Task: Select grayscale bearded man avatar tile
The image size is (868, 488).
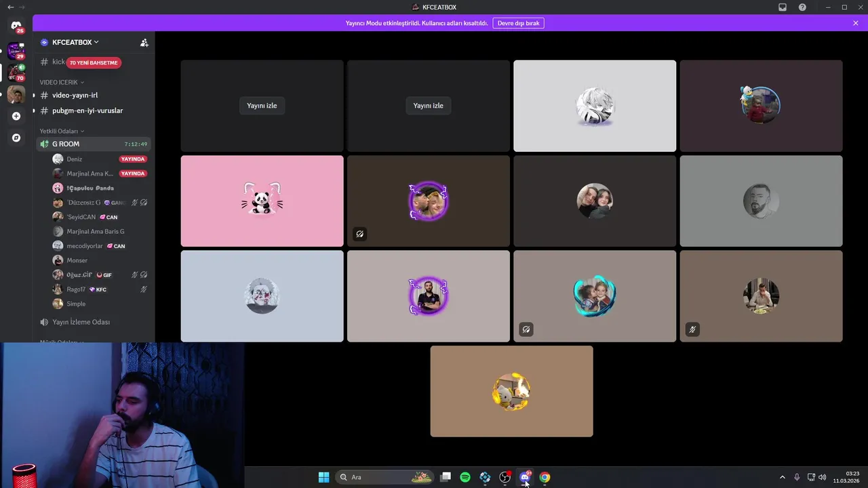Action: click(x=761, y=201)
